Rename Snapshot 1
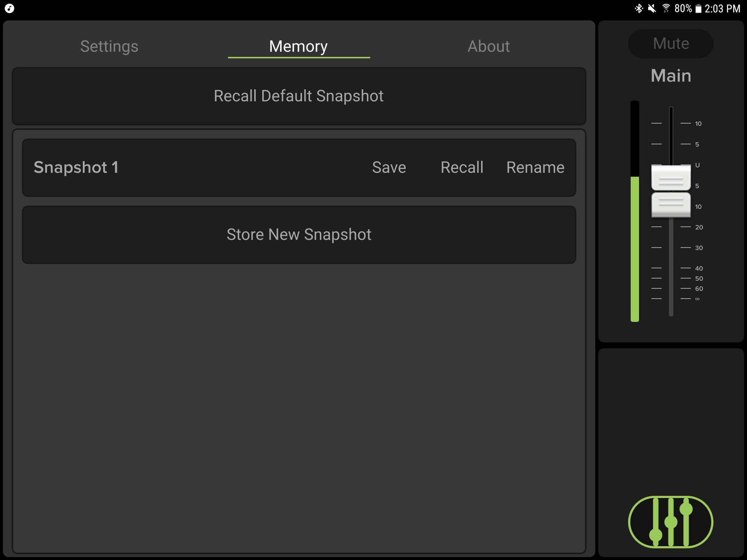 coord(535,167)
